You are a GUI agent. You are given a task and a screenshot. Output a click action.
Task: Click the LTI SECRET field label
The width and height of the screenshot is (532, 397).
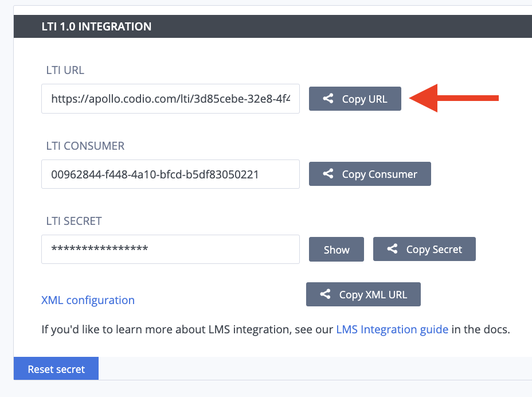tap(74, 221)
